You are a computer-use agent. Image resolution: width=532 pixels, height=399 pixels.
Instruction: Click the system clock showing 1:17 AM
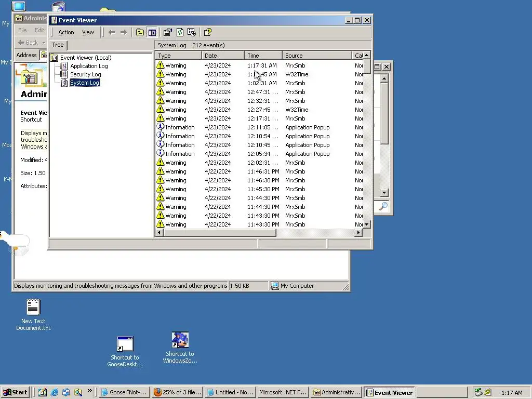tap(512, 393)
